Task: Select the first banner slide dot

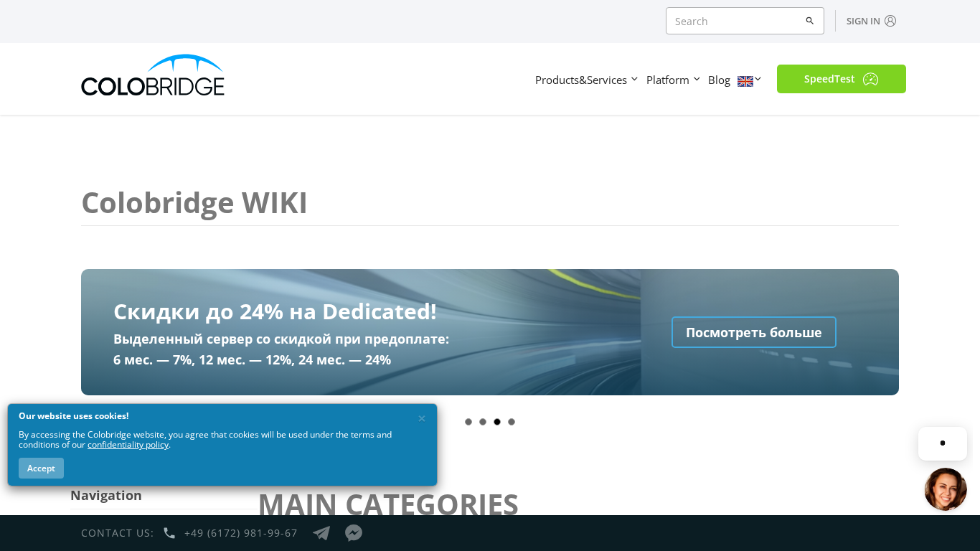Action: [x=468, y=422]
